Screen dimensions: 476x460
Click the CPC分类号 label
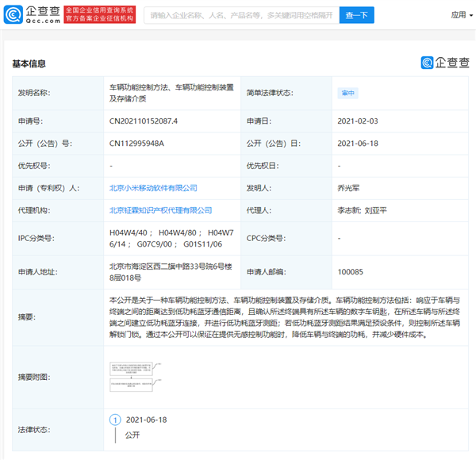(x=267, y=239)
